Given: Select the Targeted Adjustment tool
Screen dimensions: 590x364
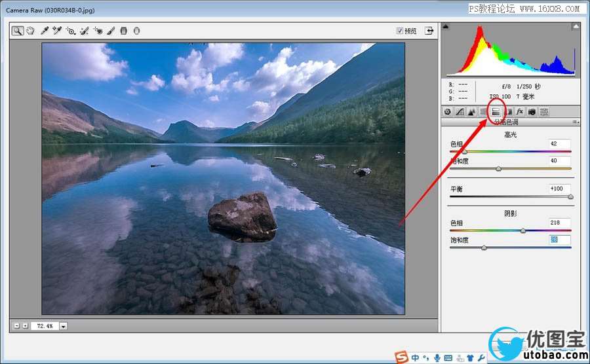Looking at the screenshot, I should point(71,31).
